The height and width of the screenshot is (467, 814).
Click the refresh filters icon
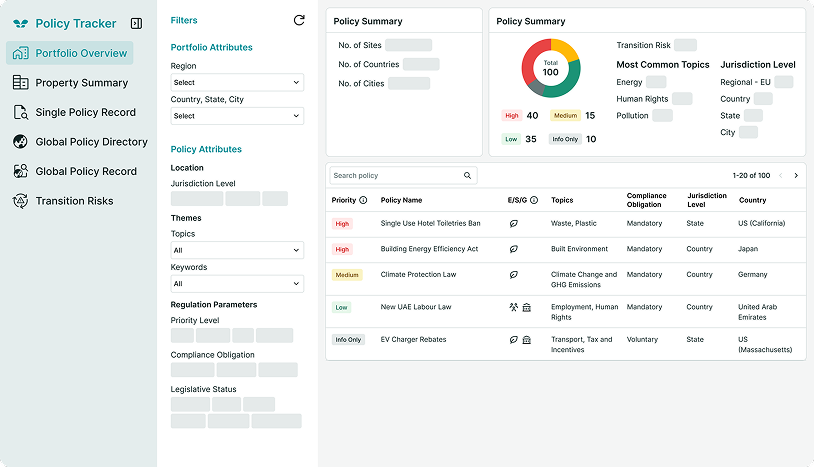299,20
